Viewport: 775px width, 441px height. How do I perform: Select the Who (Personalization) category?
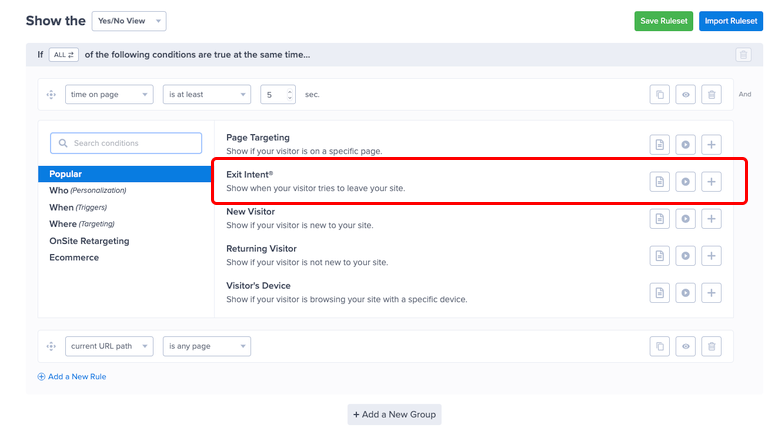click(87, 190)
